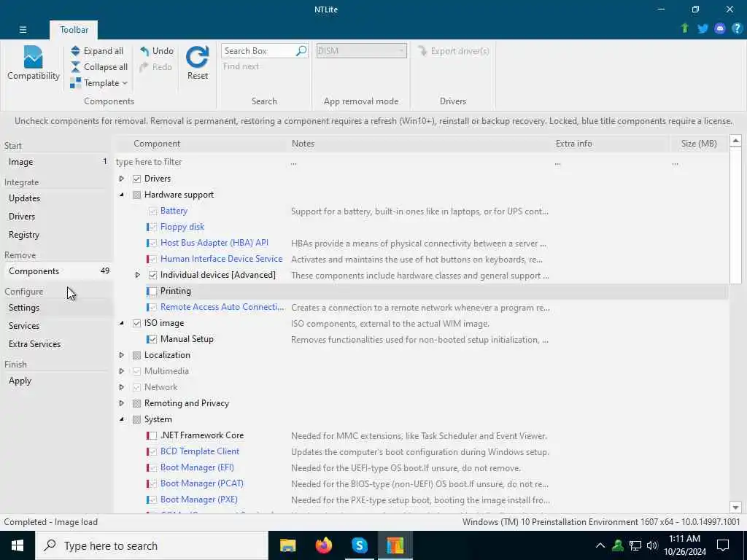Screen dimensions: 747x560
Task: Open the Help question mark icon
Action: (737, 28)
